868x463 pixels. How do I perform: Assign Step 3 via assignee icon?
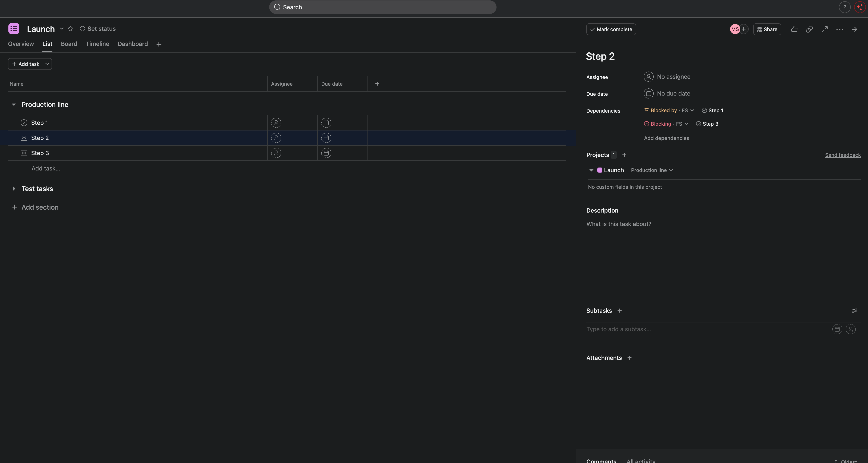[276, 153]
